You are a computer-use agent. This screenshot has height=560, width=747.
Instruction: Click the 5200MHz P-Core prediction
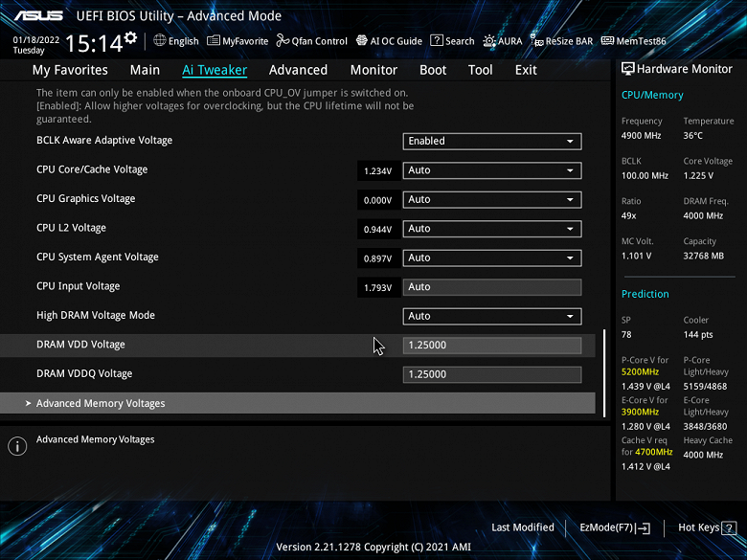(640, 372)
